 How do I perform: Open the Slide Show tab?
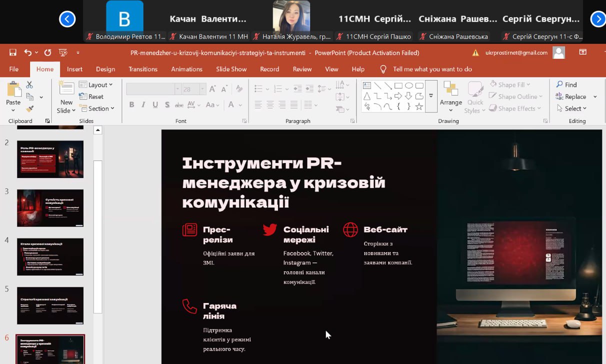(x=231, y=69)
